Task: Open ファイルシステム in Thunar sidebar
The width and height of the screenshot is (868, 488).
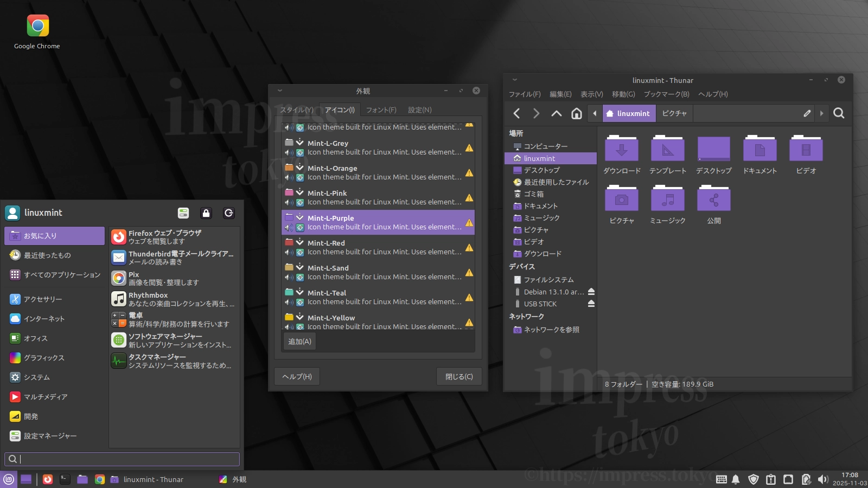Action: point(550,280)
